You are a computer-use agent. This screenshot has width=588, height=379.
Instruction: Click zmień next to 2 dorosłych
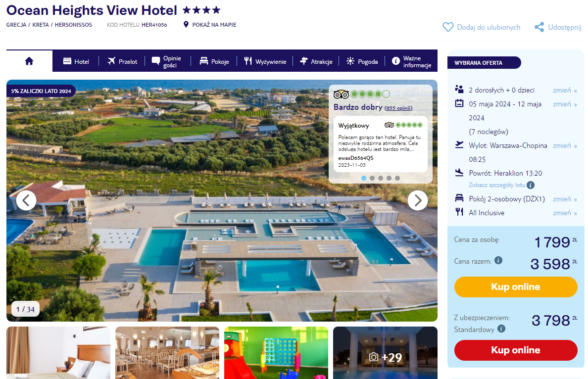point(565,90)
